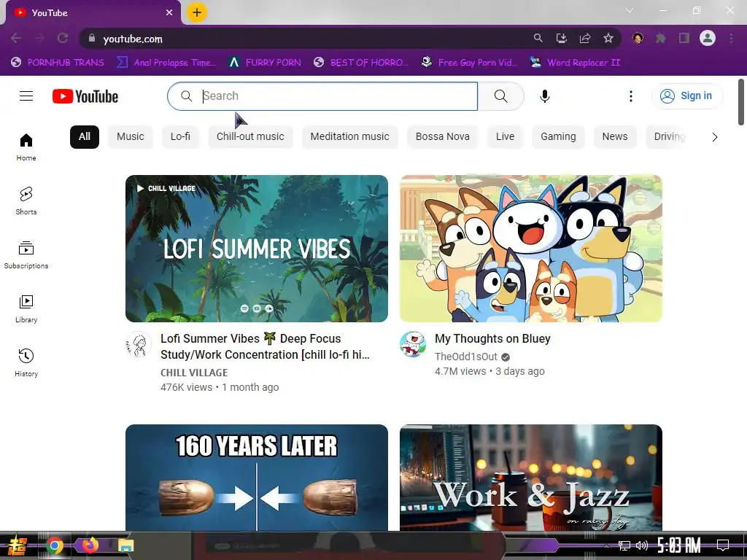
Task: Click the YouTube search input field
Action: click(x=322, y=96)
